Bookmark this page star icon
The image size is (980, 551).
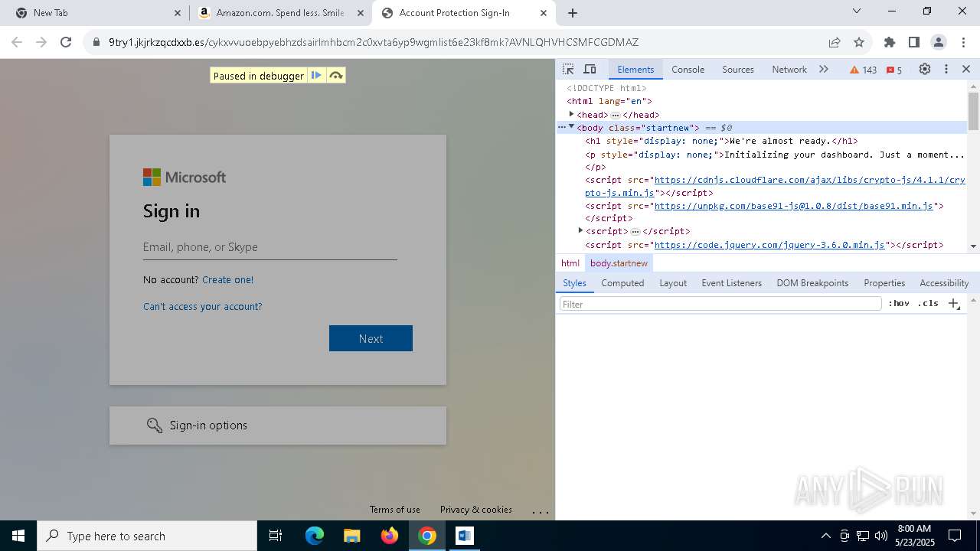click(x=859, y=42)
